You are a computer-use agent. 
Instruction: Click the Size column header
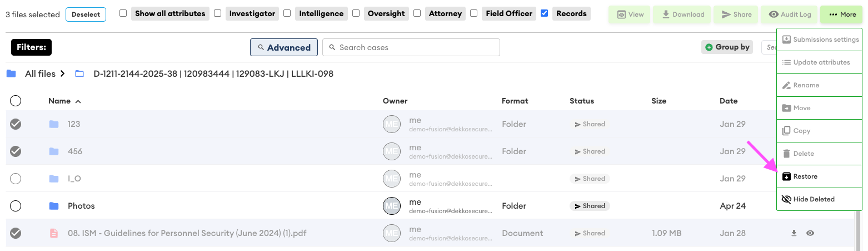pos(659,101)
